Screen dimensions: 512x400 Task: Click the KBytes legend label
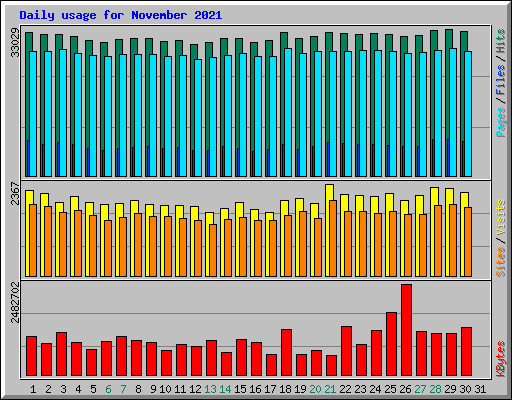tap(501, 359)
